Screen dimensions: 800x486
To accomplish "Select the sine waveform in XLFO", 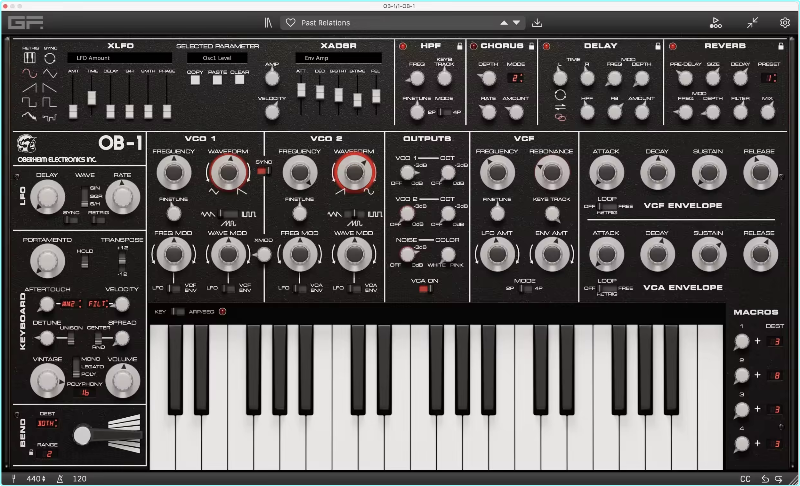I will [29, 73].
